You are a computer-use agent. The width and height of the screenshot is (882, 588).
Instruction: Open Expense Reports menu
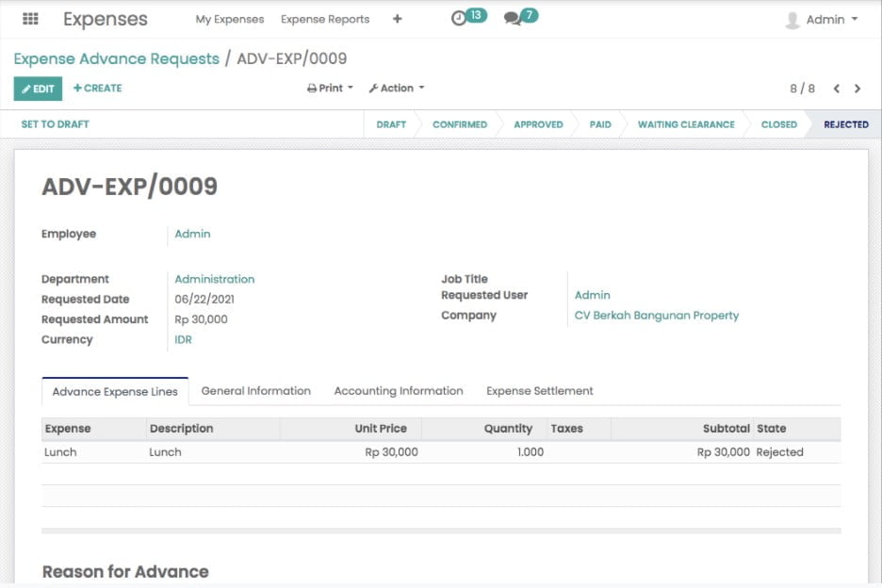coord(325,20)
